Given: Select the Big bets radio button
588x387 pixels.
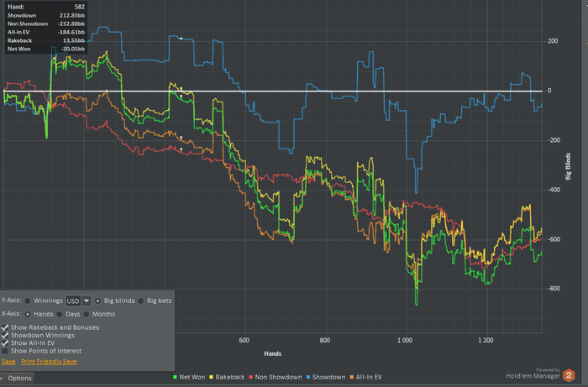Looking at the screenshot, I should click(x=140, y=301).
